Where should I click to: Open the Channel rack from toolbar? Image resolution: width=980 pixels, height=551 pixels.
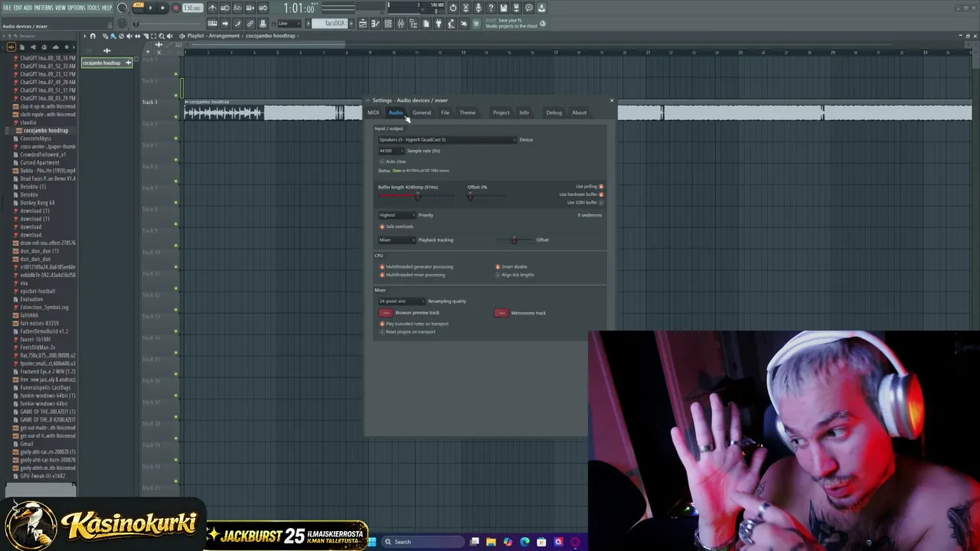tap(388, 24)
